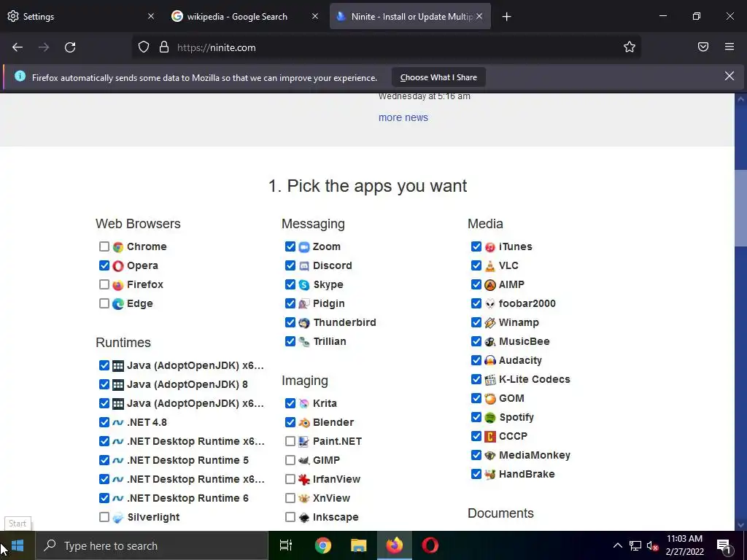This screenshot has height=560, width=747.
Task: Go back using the back arrow
Action: tap(18, 47)
